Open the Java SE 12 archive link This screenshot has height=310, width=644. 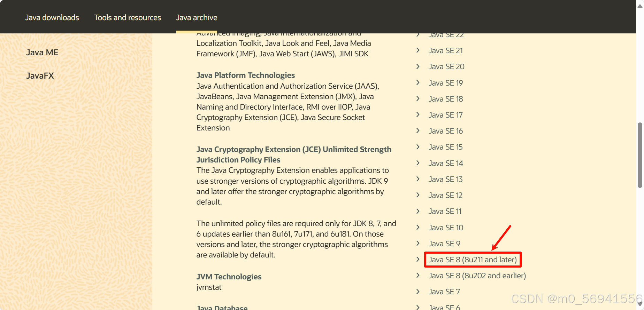pyautogui.click(x=446, y=196)
